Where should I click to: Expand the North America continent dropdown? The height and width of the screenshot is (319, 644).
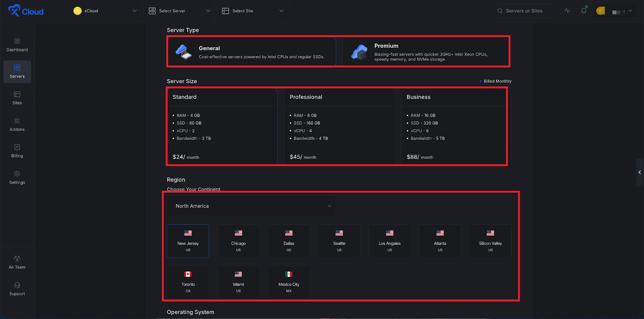pos(251,206)
